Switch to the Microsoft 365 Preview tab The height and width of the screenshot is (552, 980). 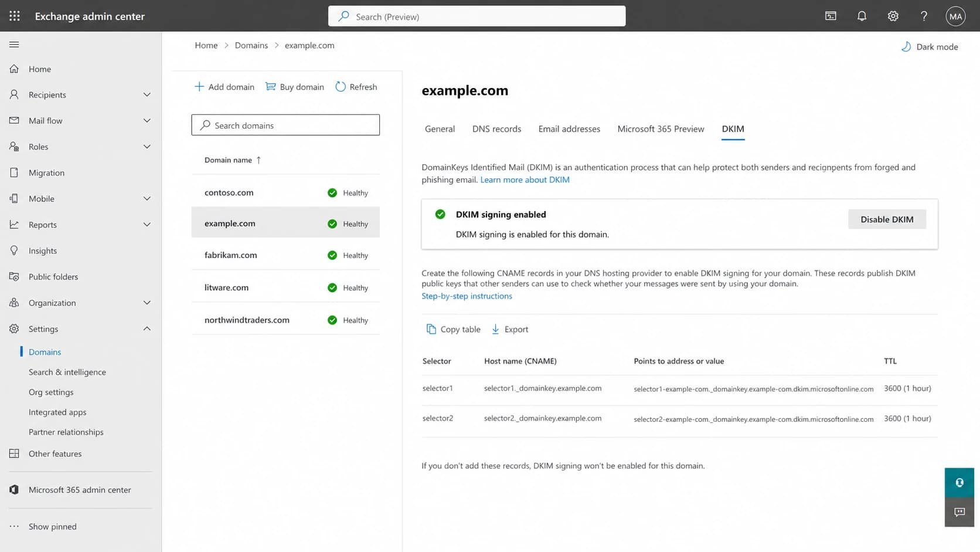[661, 129]
